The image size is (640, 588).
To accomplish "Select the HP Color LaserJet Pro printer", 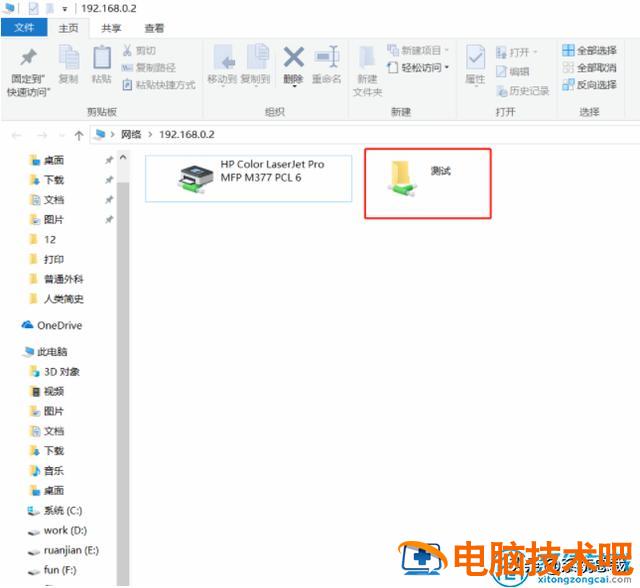I will coord(248,178).
